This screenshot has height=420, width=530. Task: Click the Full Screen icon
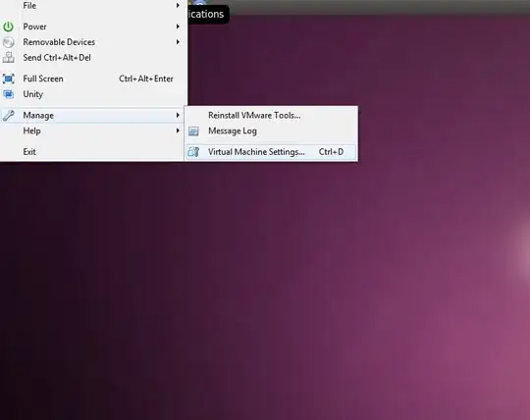8,79
